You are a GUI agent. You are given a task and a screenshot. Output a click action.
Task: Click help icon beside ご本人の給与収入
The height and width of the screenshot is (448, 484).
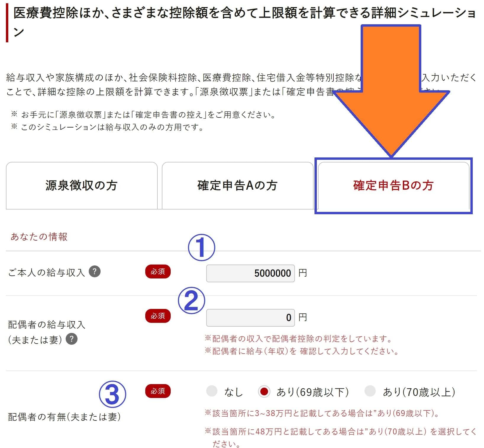point(95,271)
